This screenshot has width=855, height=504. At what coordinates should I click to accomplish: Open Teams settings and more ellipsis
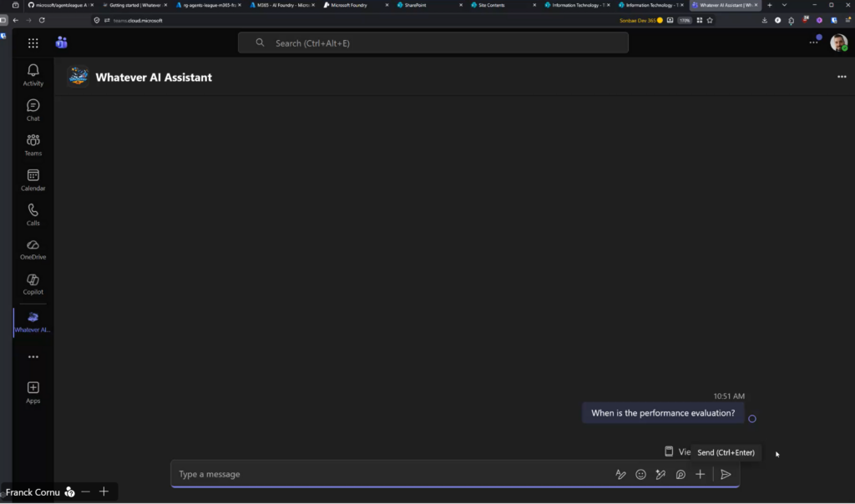pyautogui.click(x=814, y=42)
